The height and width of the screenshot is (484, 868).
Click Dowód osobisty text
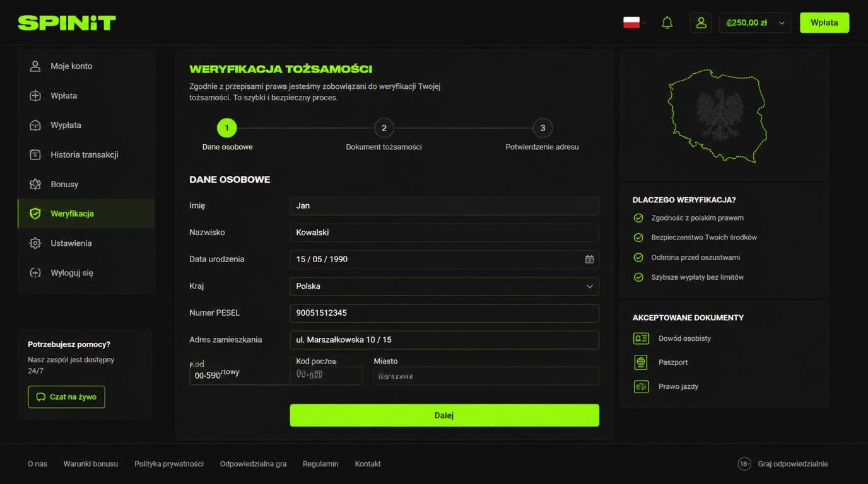[684, 338]
